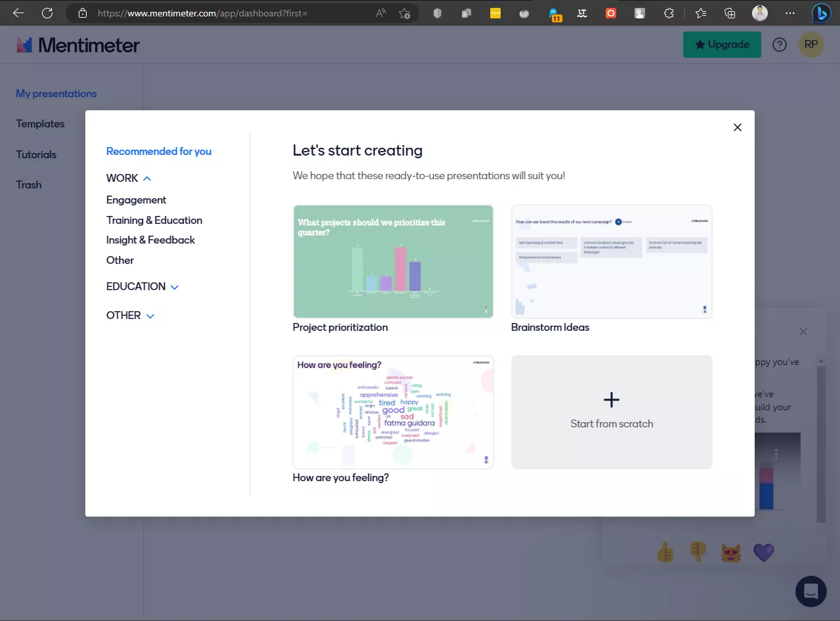Open the help question mark icon
Viewport: 840px width, 621px height.
pos(780,45)
